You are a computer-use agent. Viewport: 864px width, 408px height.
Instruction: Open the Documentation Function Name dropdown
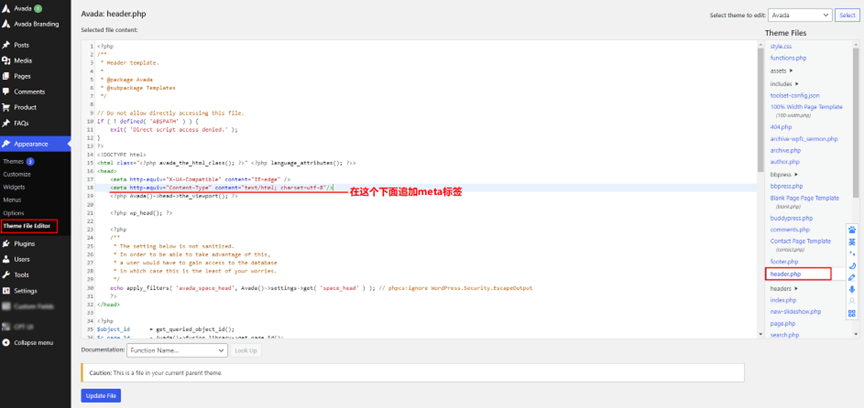click(177, 350)
